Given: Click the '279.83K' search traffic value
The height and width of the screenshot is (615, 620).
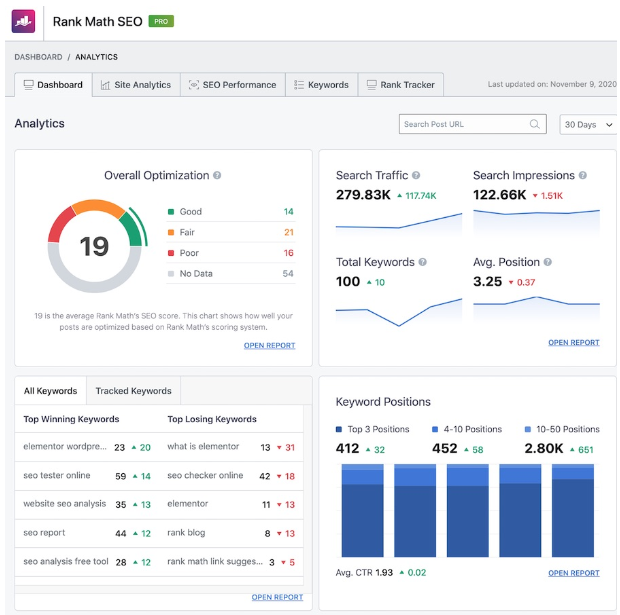Looking at the screenshot, I should pyautogui.click(x=363, y=195).
